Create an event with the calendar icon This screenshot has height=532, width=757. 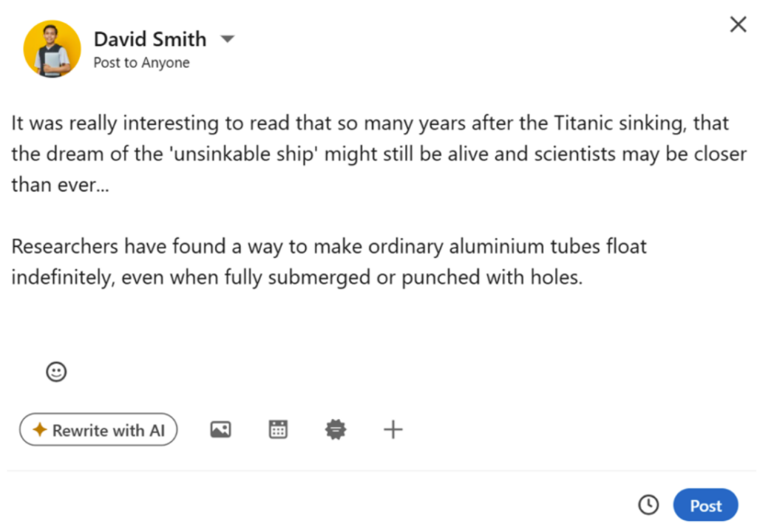(278, 429)
